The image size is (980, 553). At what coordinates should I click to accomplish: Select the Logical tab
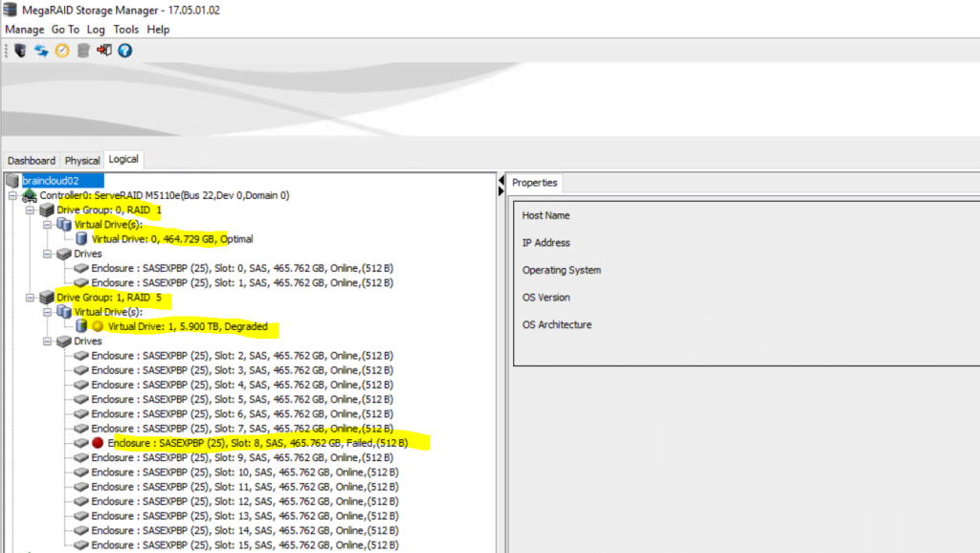click(123, 160)
